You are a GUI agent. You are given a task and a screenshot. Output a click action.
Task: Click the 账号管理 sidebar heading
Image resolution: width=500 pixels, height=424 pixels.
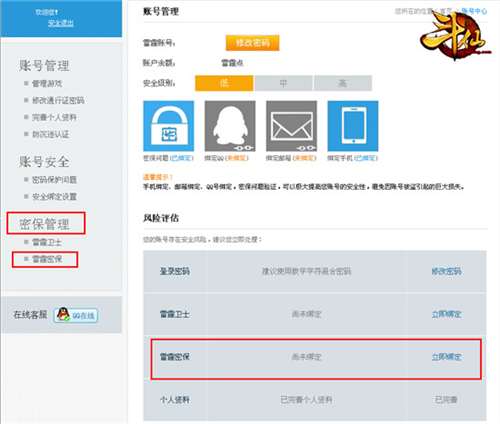pos(44,65)
